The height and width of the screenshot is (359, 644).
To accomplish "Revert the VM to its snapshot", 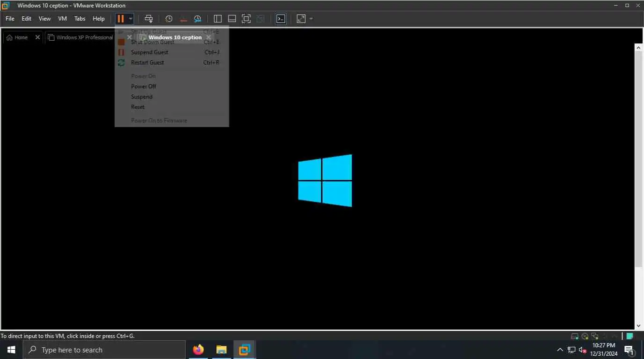I will [x=183, y=19].
